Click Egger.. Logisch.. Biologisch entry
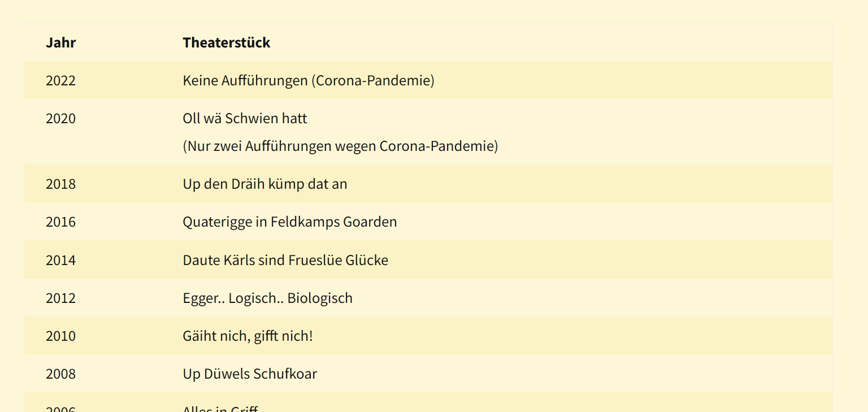The width and height of the screenshot is (868, 412). pyautogui.click(x=268, y=298)
